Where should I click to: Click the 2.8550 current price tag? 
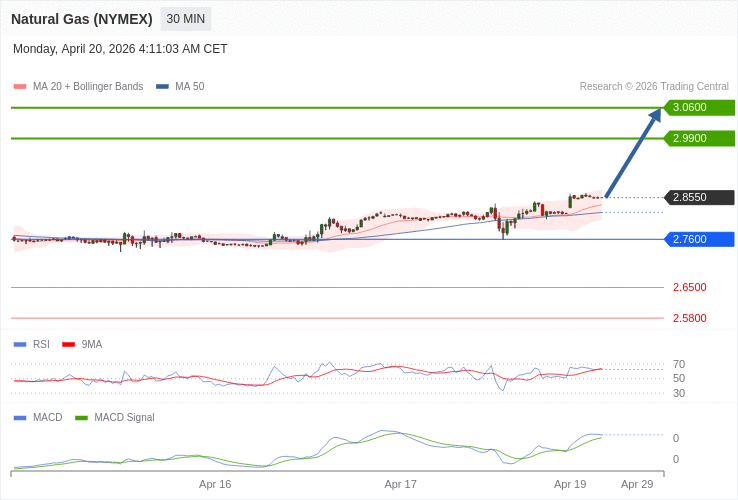(x=699, y=197)
